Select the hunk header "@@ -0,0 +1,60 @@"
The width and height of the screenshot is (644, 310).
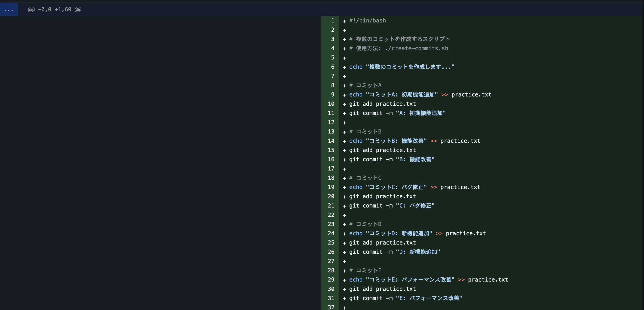[x=54, y=9]
